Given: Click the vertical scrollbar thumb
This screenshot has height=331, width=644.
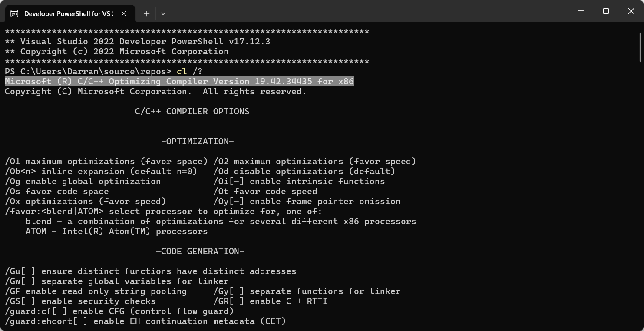Looking at the screenshot, I should pos(641,47).
